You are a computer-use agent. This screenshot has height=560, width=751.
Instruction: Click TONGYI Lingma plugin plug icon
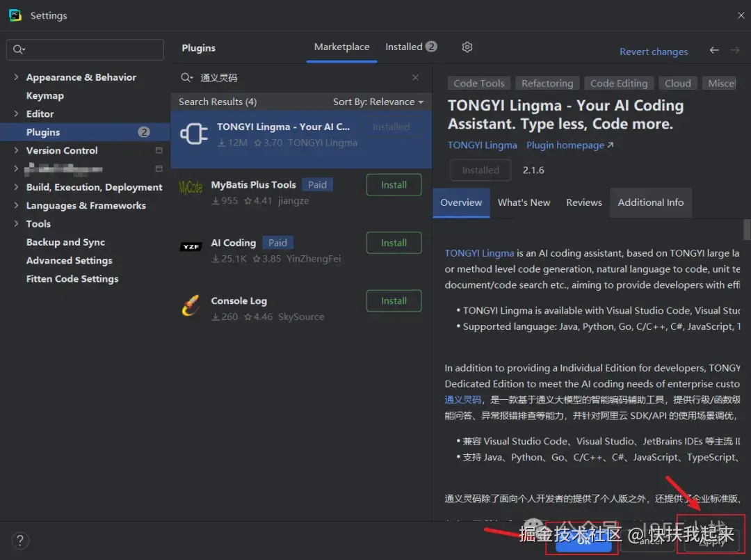tap(194, 134)
